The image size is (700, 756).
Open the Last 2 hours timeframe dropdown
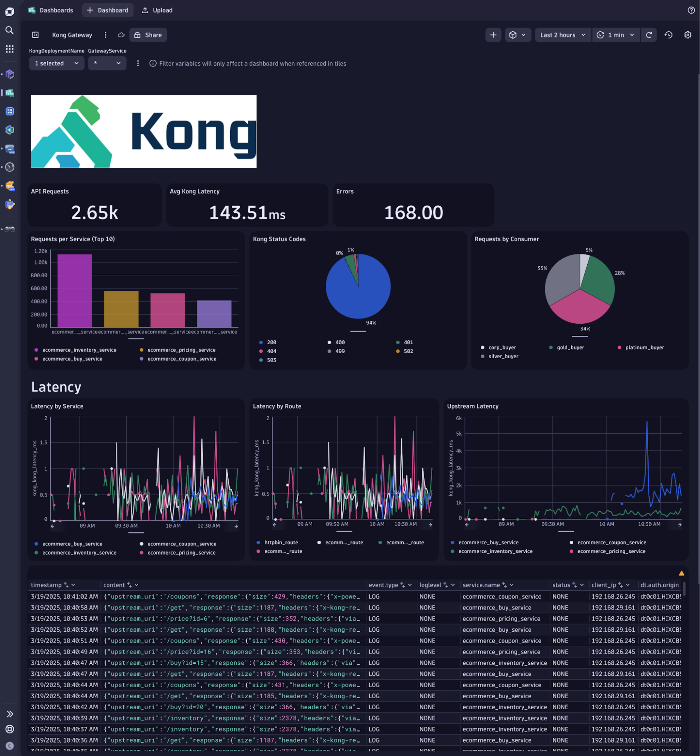pos(562,35)
